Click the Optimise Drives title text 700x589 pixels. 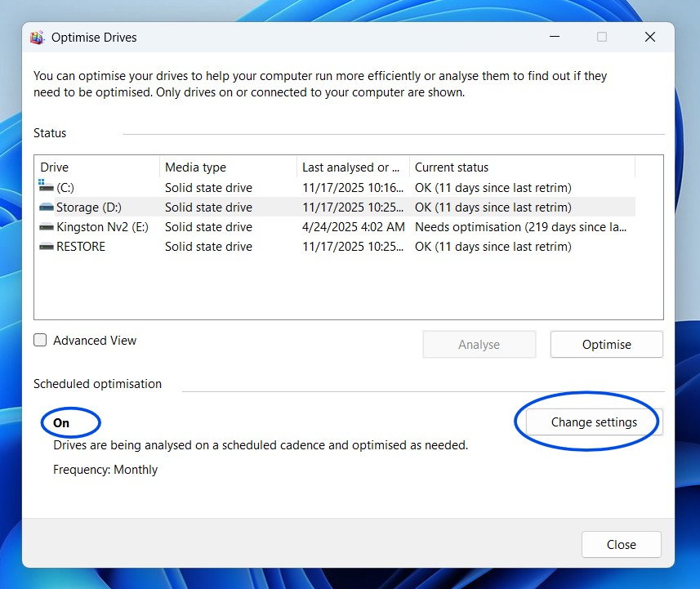94,38
